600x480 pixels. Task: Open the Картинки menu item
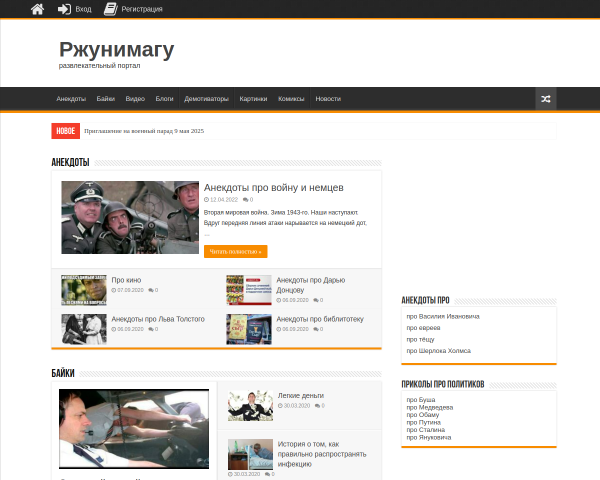pos(253,99)
